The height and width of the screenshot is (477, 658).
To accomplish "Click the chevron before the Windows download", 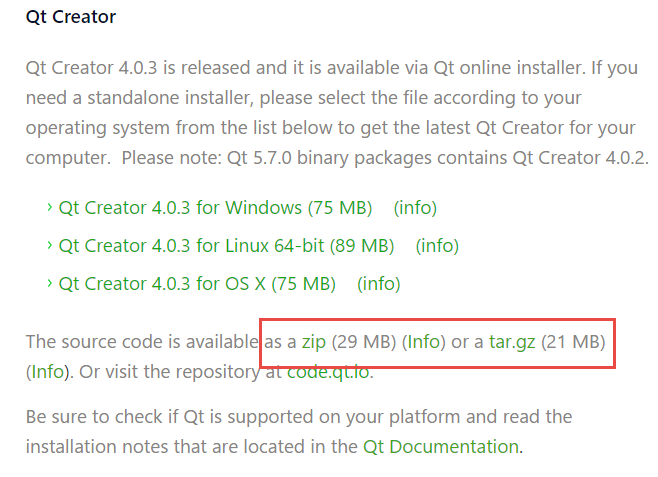I will 49,208.
